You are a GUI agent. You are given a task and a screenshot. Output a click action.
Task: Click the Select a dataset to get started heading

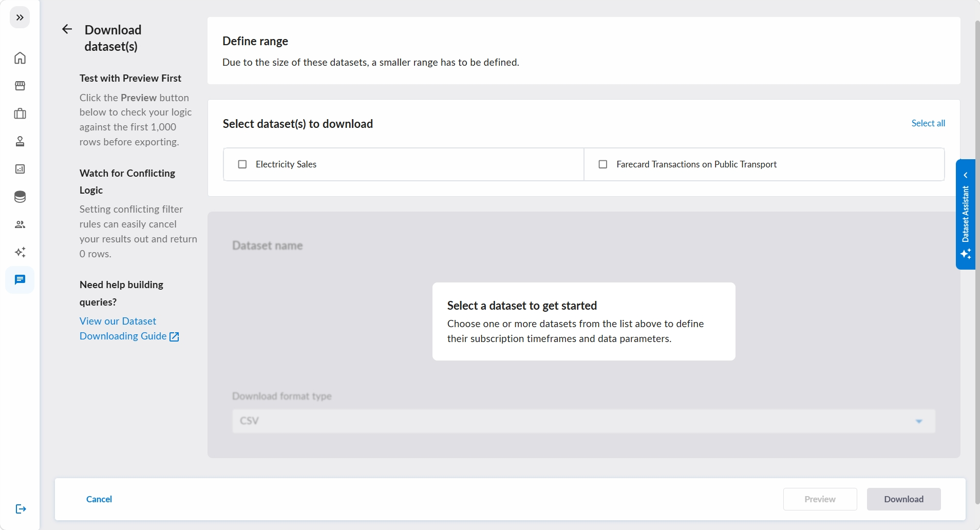[x=522, y=306]
